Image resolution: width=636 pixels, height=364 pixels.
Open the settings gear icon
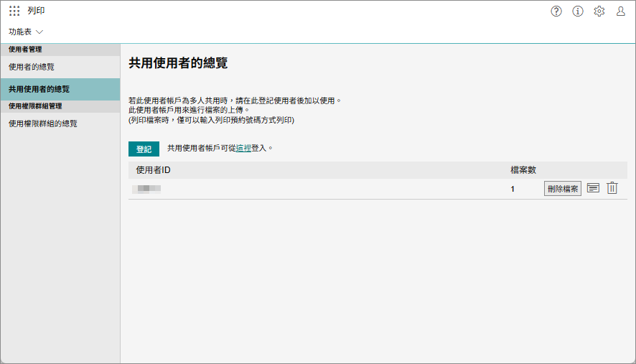[599, 11]
